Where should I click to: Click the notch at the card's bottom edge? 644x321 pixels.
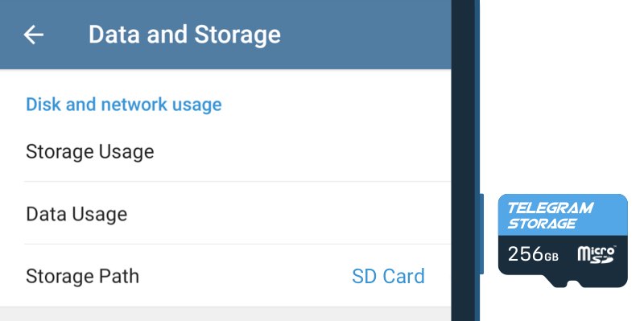[573, 284]
